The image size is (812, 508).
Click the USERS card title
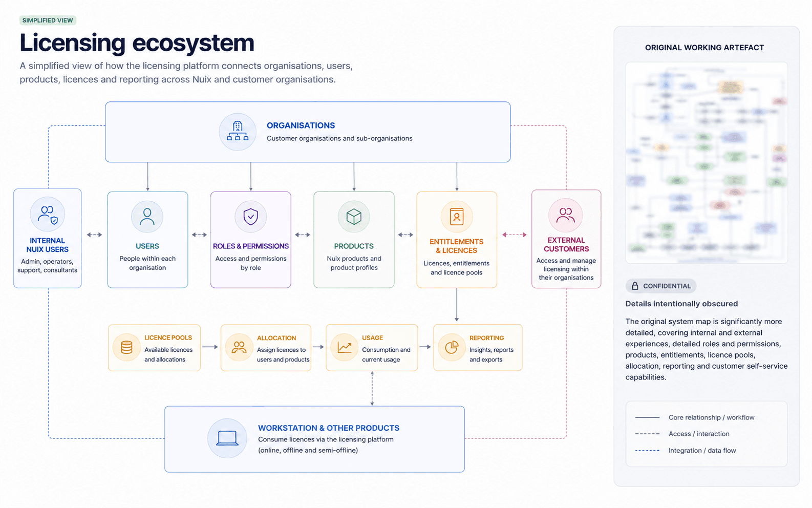pos(147,246)
